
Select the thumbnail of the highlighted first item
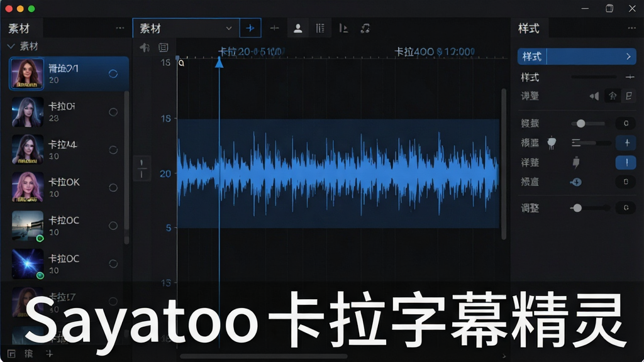coord(26,74)
